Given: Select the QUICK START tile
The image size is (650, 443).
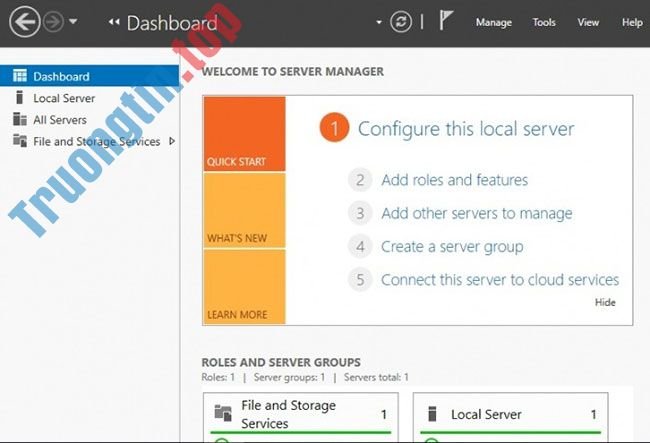Looking at the screenshot, I should coord(245,134).
